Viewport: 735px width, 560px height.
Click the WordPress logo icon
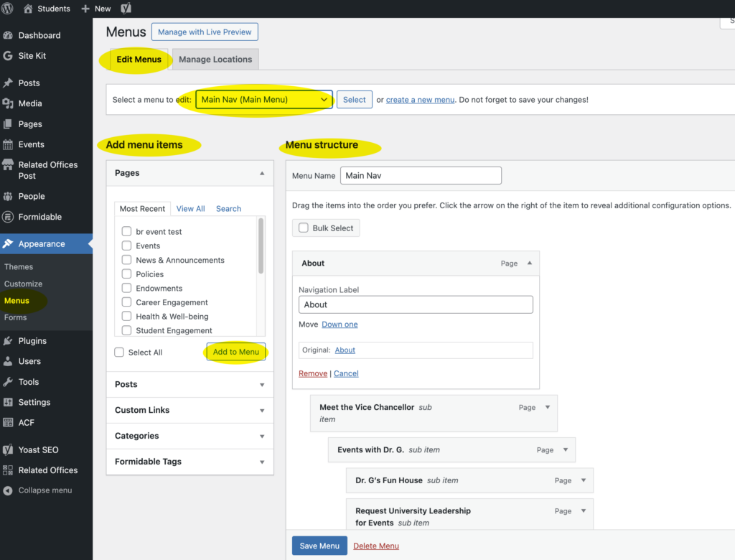[9, 9]
